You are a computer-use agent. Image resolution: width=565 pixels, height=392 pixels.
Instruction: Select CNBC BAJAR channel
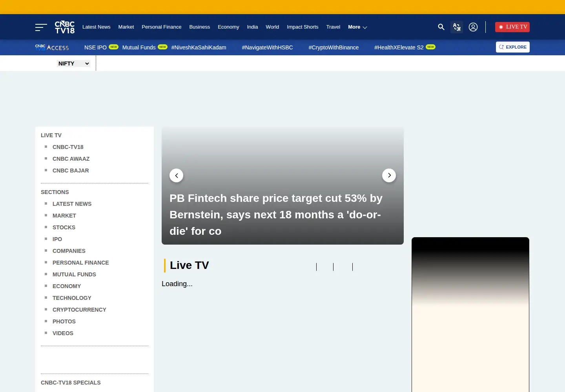coord(71,171)
